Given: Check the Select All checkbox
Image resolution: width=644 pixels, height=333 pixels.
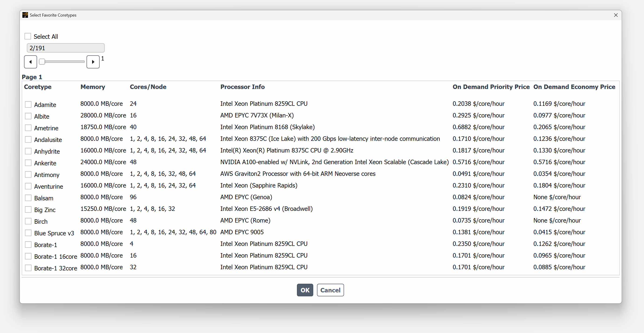Looking at the screenshot, I should tap(28, 36).
